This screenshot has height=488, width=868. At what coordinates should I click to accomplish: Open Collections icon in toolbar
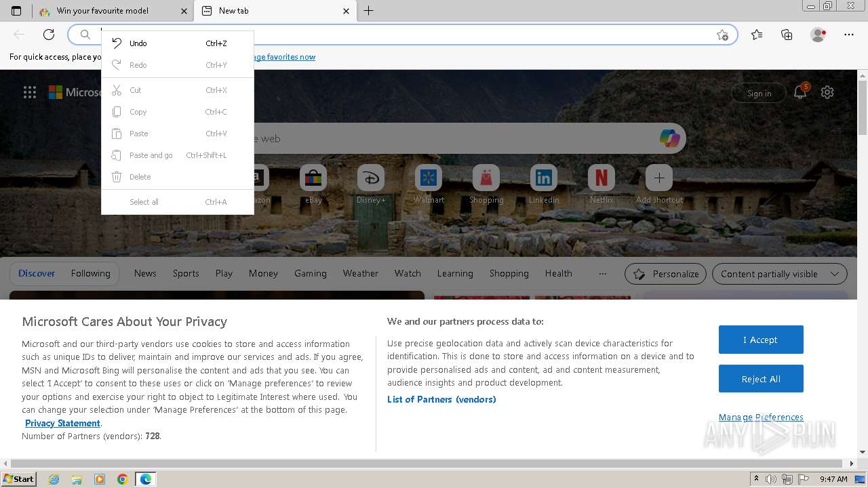click(x=787, y=35)
